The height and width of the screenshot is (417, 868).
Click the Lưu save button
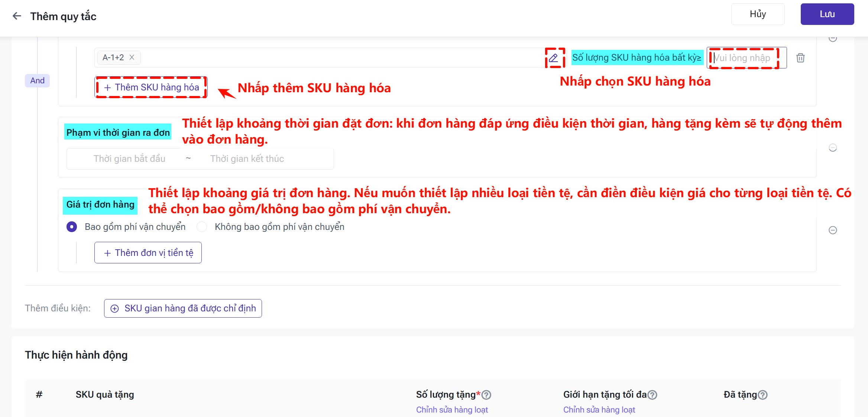point(827,14)
